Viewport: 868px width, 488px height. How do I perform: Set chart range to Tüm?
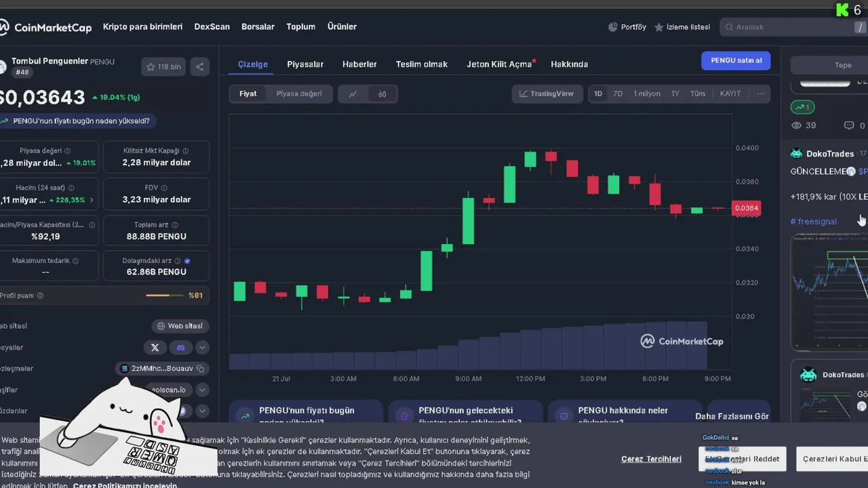[x=697, y=94]
